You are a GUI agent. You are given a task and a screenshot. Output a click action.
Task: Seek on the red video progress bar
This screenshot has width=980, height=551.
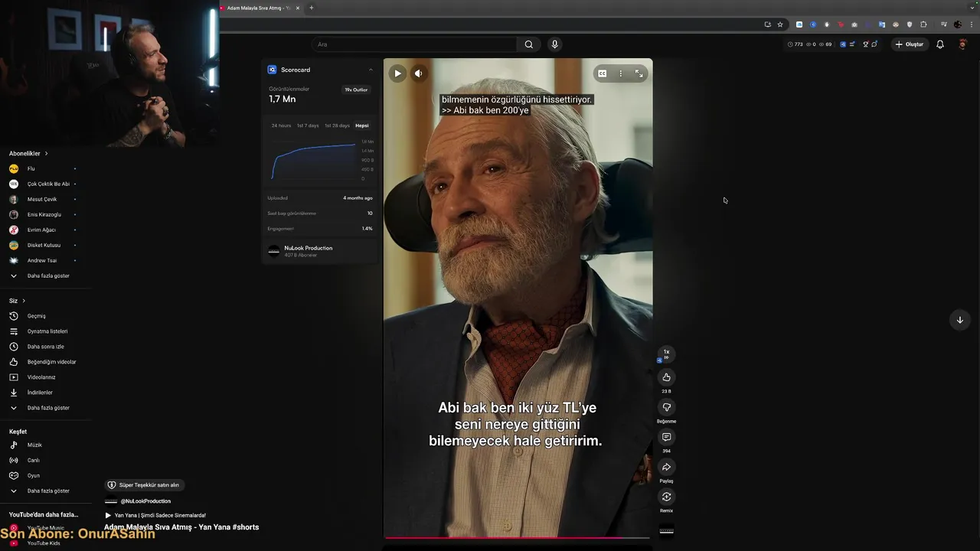click(x=518, y=537)
